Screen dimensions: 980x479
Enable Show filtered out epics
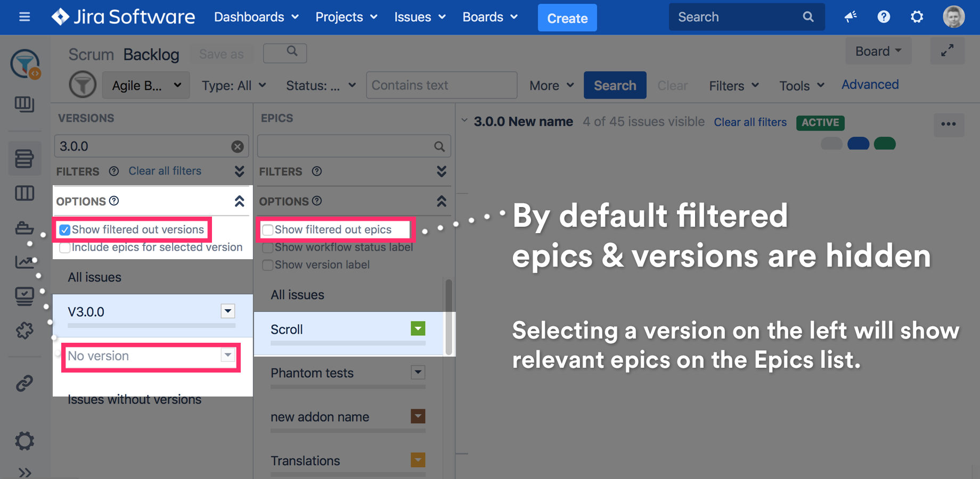(267, 229)
